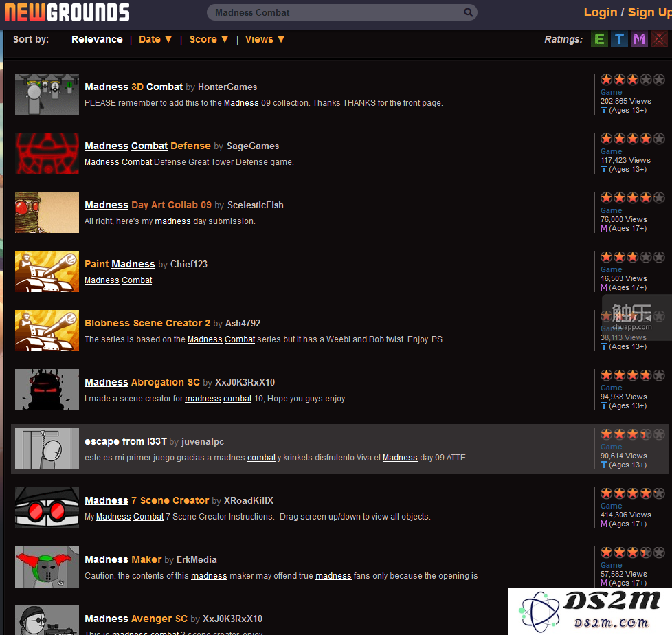This screenshot has width=672, height=635.
Task: Open Madness Day Art Collab 09 link
Action: click(148, 205)
